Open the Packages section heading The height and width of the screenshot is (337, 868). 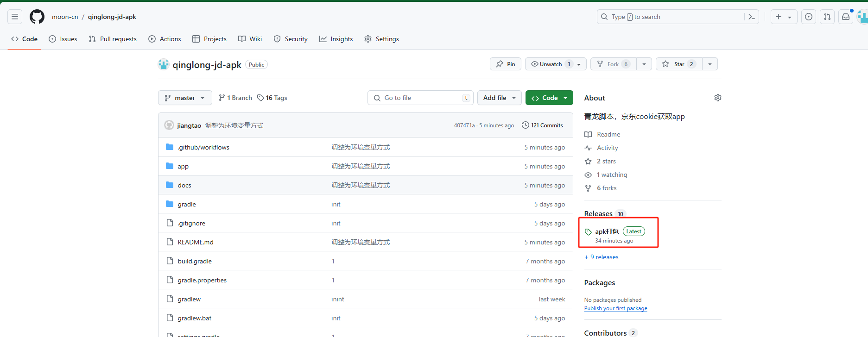[600, 282]
